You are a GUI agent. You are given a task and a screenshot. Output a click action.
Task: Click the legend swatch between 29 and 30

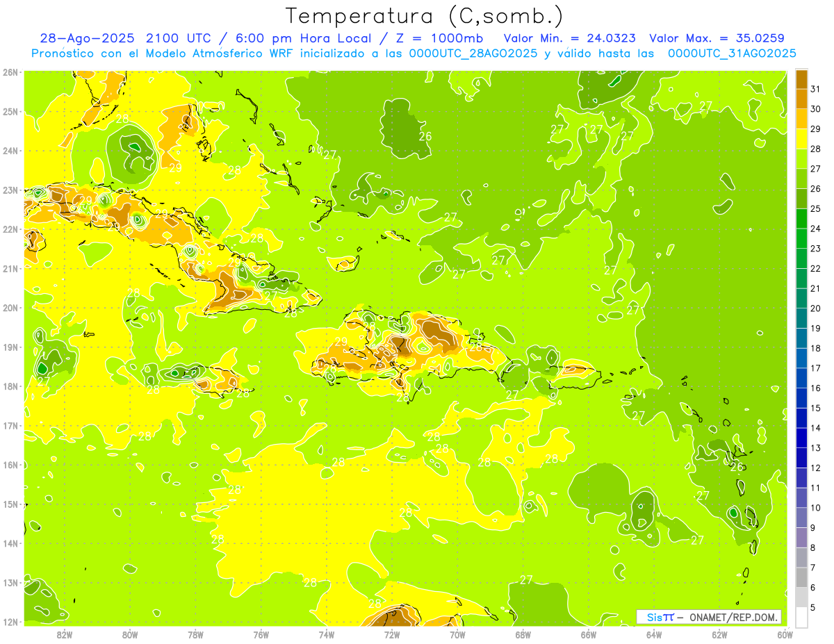point(801,119)
